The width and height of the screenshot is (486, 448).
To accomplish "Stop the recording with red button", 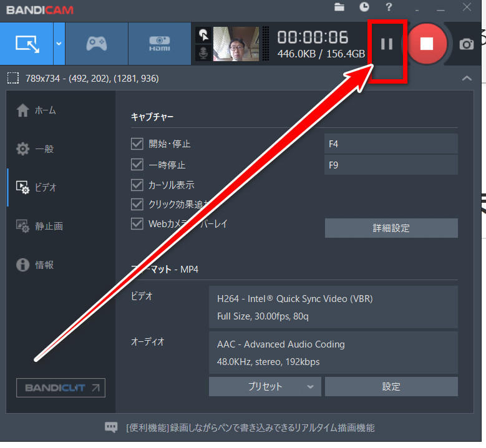I will [x=427, y=44].
